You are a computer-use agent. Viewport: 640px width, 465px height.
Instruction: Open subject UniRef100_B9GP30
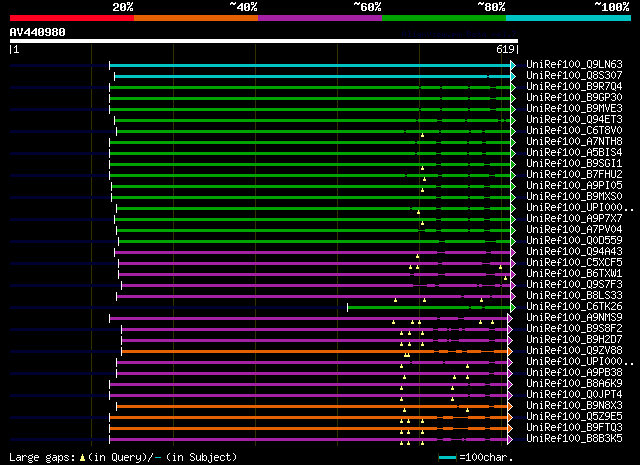point(574,98)
